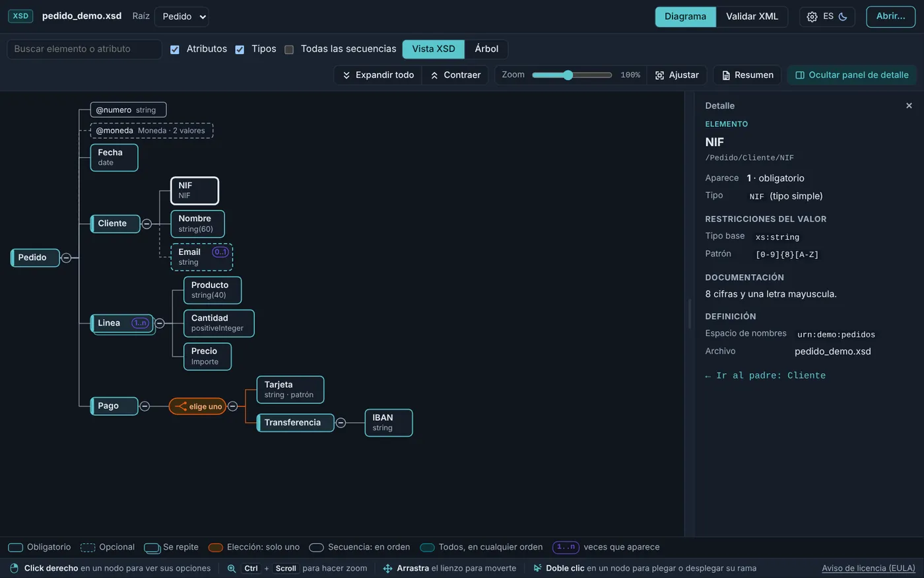Screen dimensions: 924x578
Task: Toggle the Atributos checkbox
Action: coord(175,50)
